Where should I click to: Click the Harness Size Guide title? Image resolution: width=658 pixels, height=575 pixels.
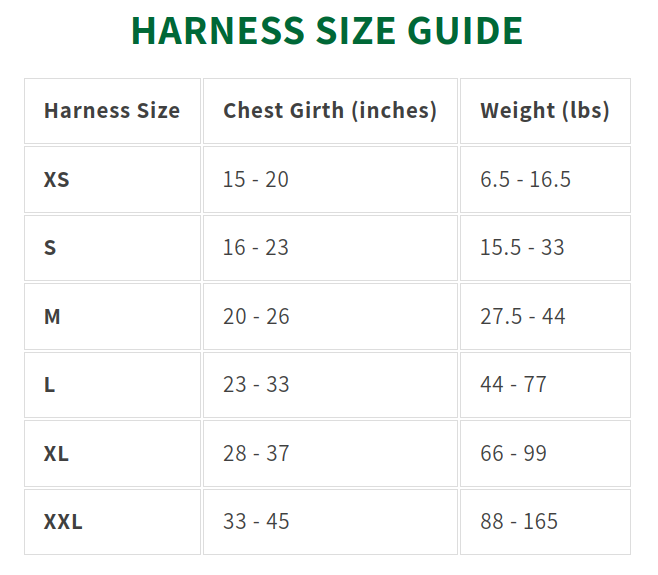(x=327, y=32)
